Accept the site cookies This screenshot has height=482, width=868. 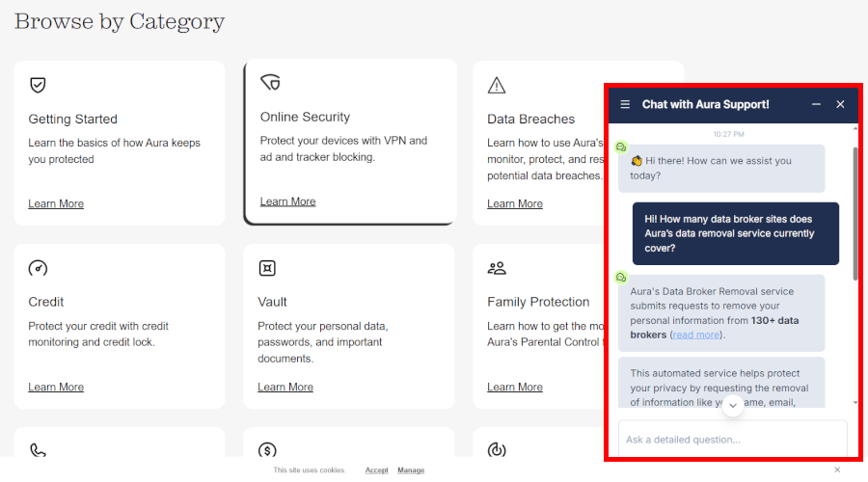click(x=376, y=470)
